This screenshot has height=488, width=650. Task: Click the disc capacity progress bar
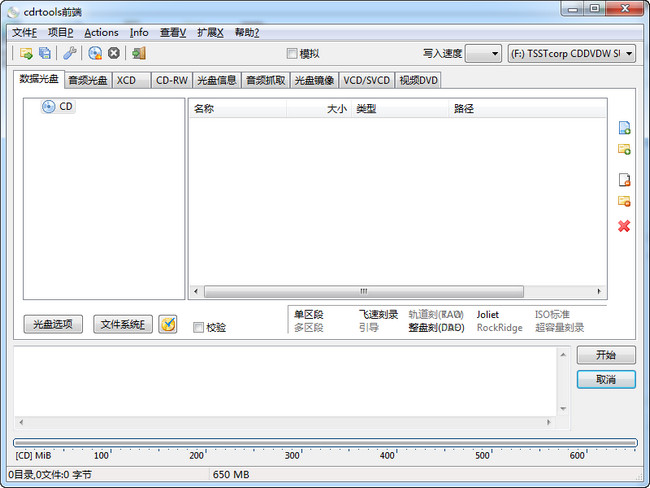tap(325, 443)
